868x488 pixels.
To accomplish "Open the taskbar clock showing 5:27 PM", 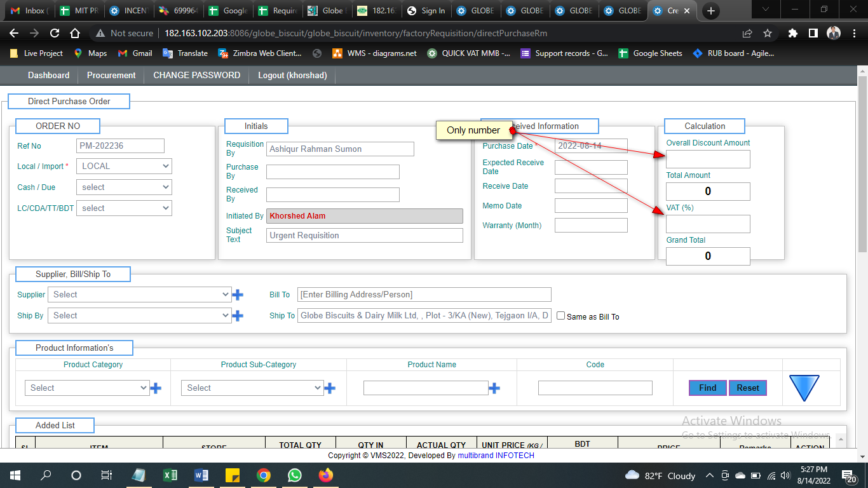I will 813,475.
